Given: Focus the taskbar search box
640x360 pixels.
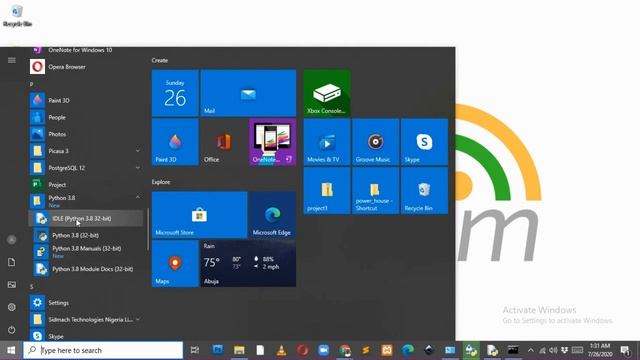Looking at the screenshot, I should coord(103,350).
